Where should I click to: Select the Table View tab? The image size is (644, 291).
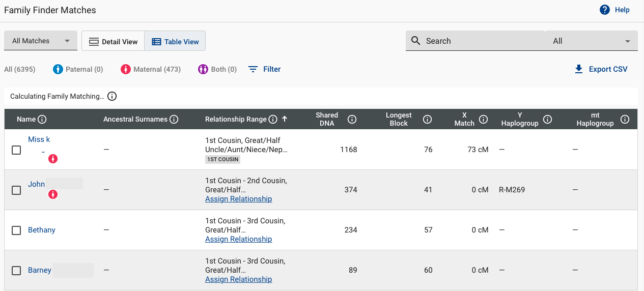click(175, 42)
